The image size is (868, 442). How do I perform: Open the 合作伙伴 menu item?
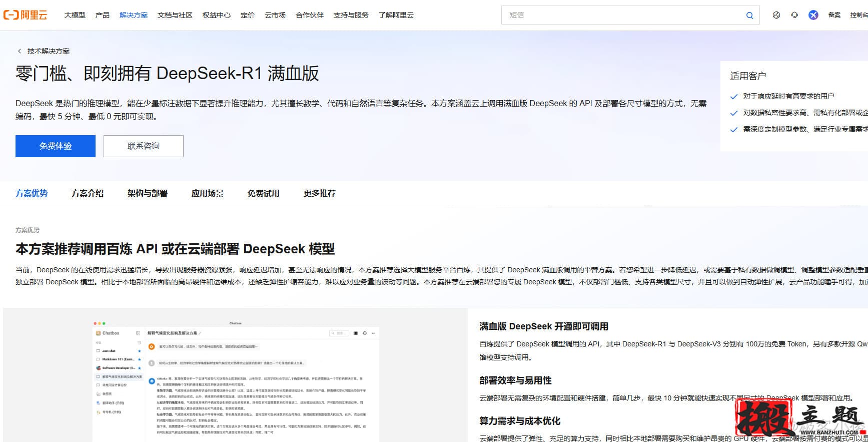pyautogui.click(x=310, y=15)
